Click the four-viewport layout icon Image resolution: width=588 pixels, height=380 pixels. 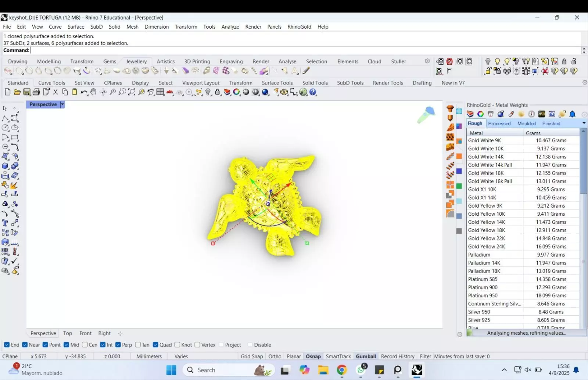coord(160,92)
